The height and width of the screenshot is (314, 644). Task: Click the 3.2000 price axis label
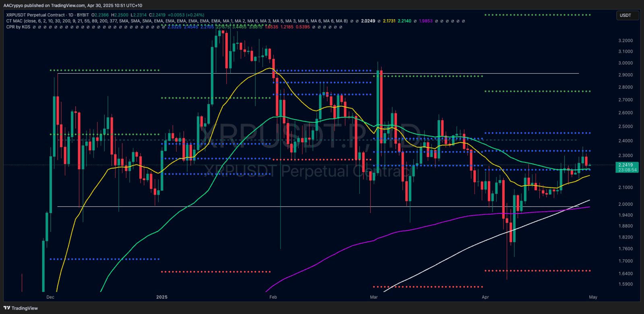[625, 41]
